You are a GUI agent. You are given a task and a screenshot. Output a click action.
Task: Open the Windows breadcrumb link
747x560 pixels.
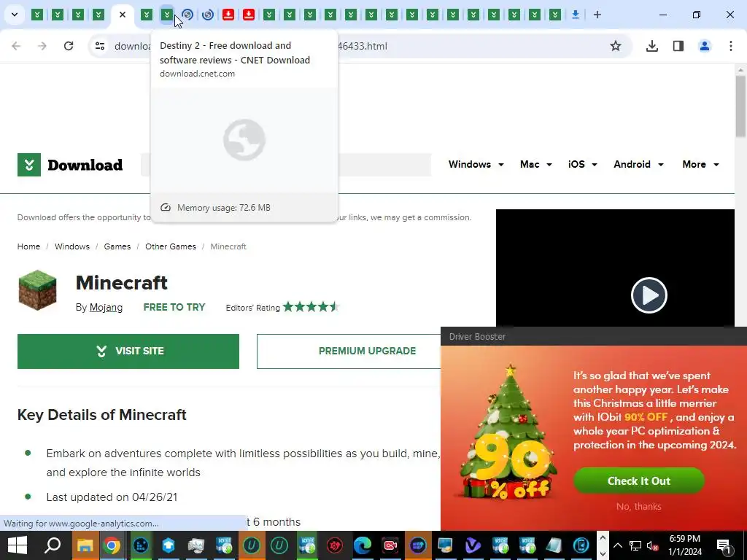(72, 246)
